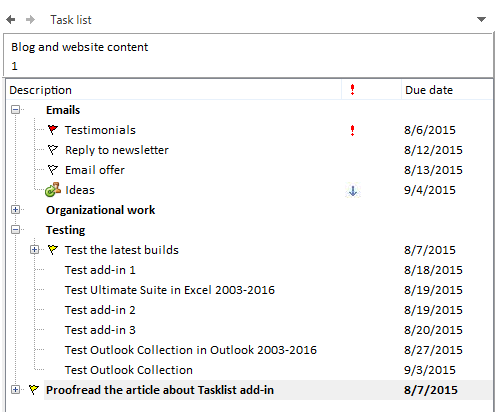Click high priority exclamation mark on Testimonials row

352,130
